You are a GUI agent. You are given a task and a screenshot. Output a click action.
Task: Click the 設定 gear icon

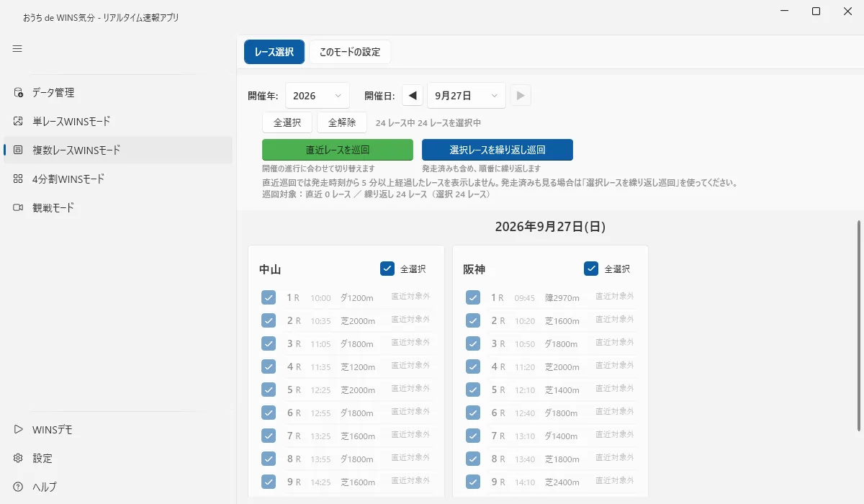click(18, 459)
